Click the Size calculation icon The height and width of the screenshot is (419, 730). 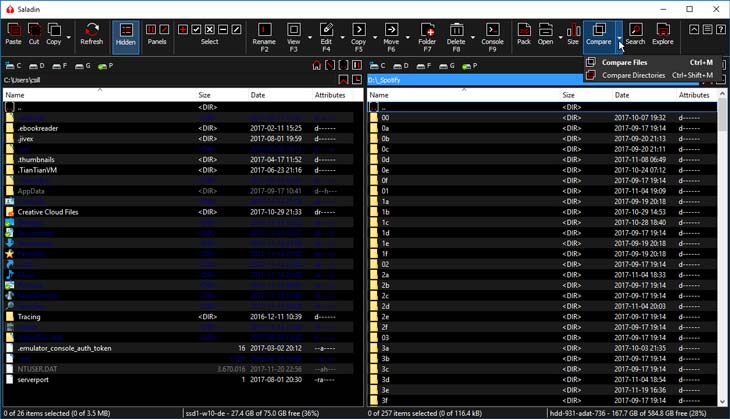[x=572, y=34]
